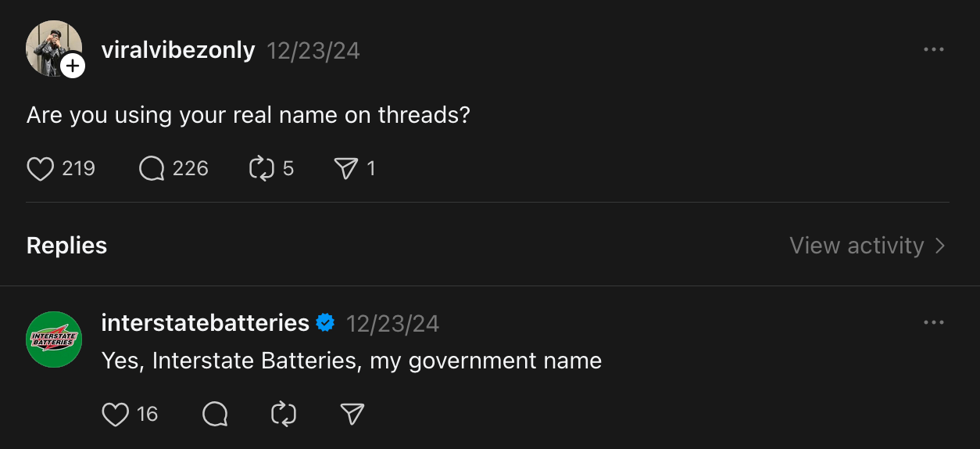The image size is (980, 449).
Task: Click the Interstate Batteries logo avatar
Action: 54,339
